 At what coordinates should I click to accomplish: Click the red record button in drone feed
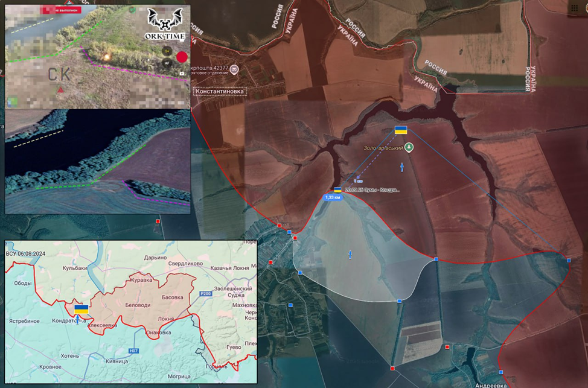tap(182, 57)
